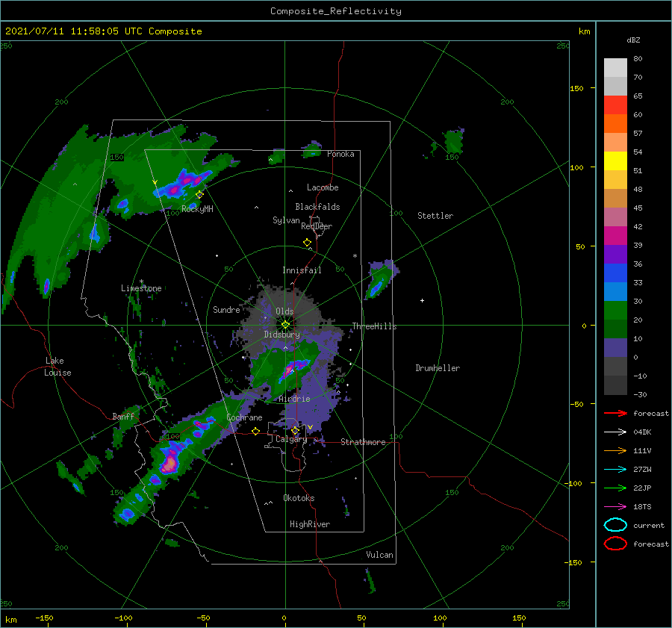The width and height of the screenshot is (672, 628).
Task: Click the Okotoks city label
Action: (299, 498)
